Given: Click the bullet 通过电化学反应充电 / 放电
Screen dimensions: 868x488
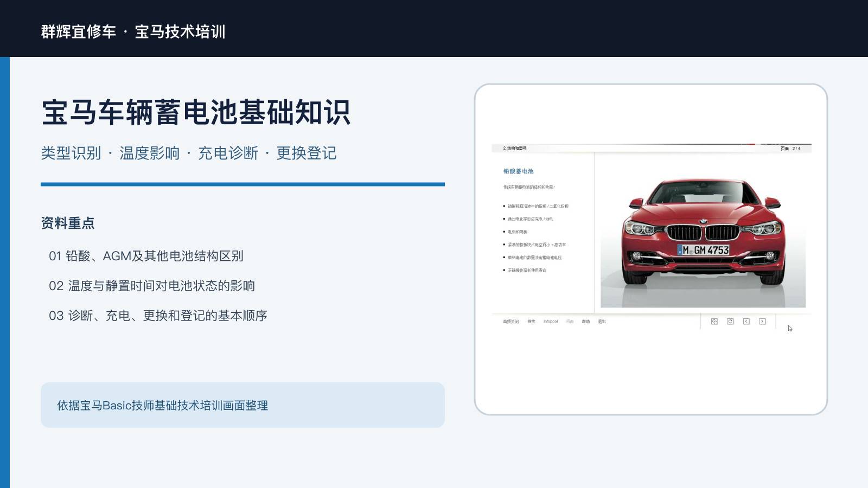Looking at the screenshot, I should pyautogui.click(x=530, y=219).
